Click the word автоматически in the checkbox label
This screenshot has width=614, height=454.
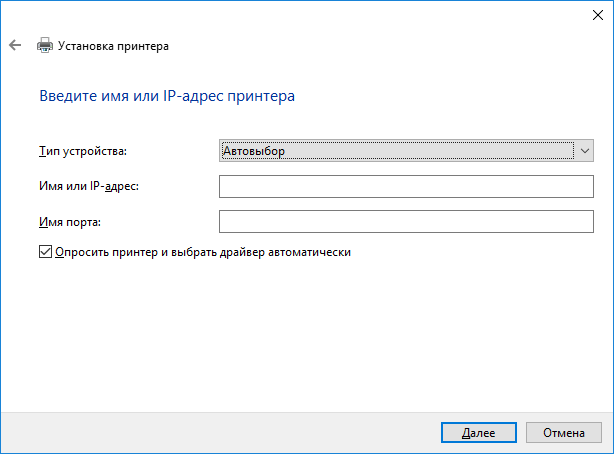(309, 252)
